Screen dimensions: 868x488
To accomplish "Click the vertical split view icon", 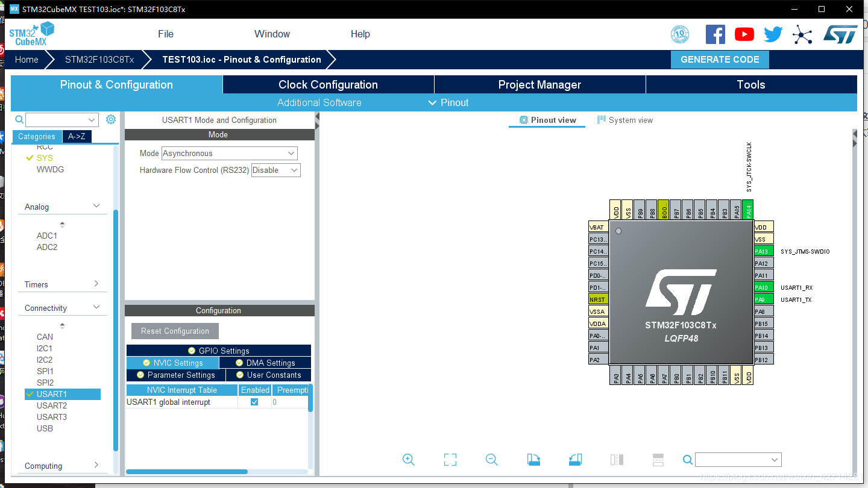I will (617, 460).
